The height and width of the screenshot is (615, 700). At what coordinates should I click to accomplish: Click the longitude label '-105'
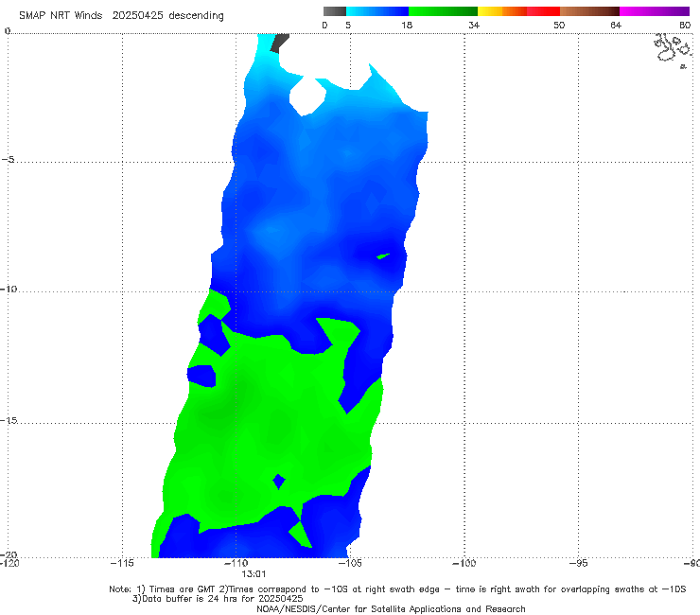(350, 563)
